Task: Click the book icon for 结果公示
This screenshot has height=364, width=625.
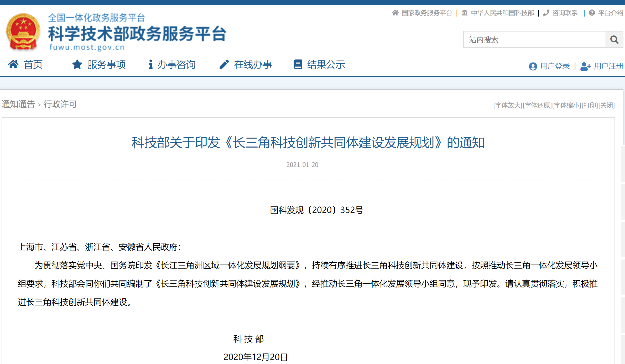Action: tap(298, 64)
